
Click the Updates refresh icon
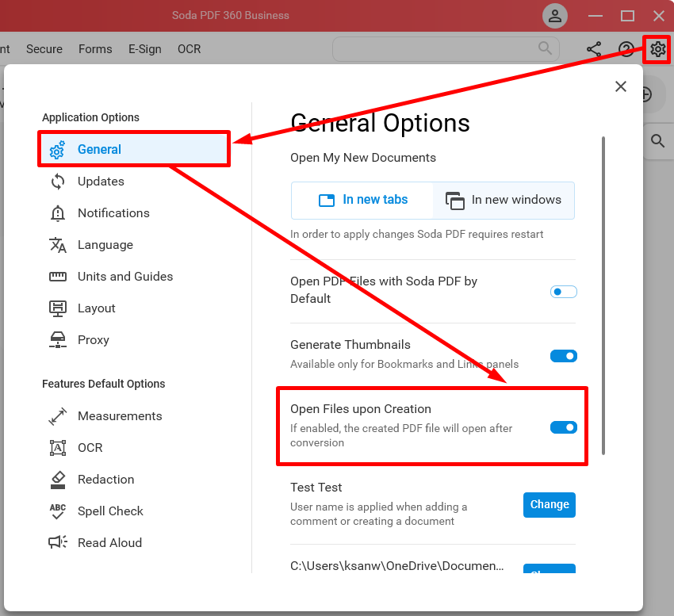[58, 182]
